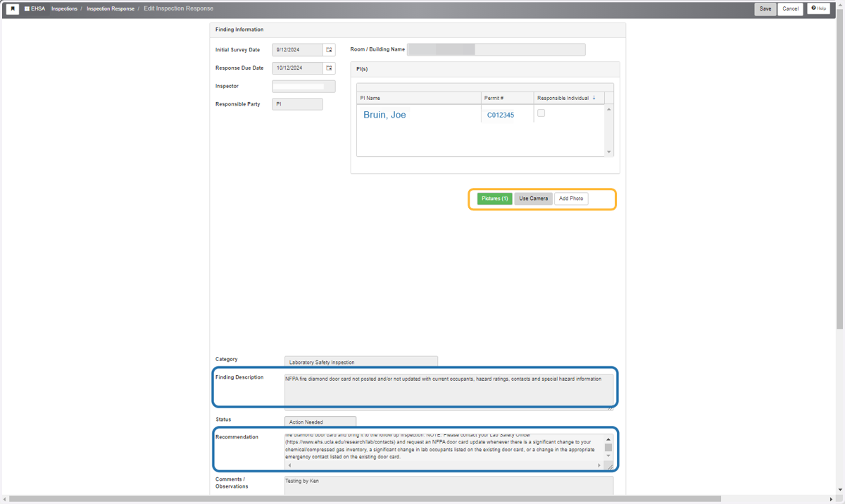Click the Recommendation horizontal scroll left arrow
845x504 pixels.
(x=289, y=465)
